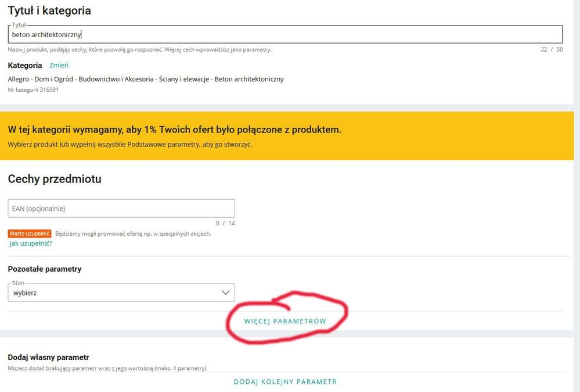Click the 'Nazwij produkt' hint under title
Screen dimensions: 580x392
click(x=139, y=49)
